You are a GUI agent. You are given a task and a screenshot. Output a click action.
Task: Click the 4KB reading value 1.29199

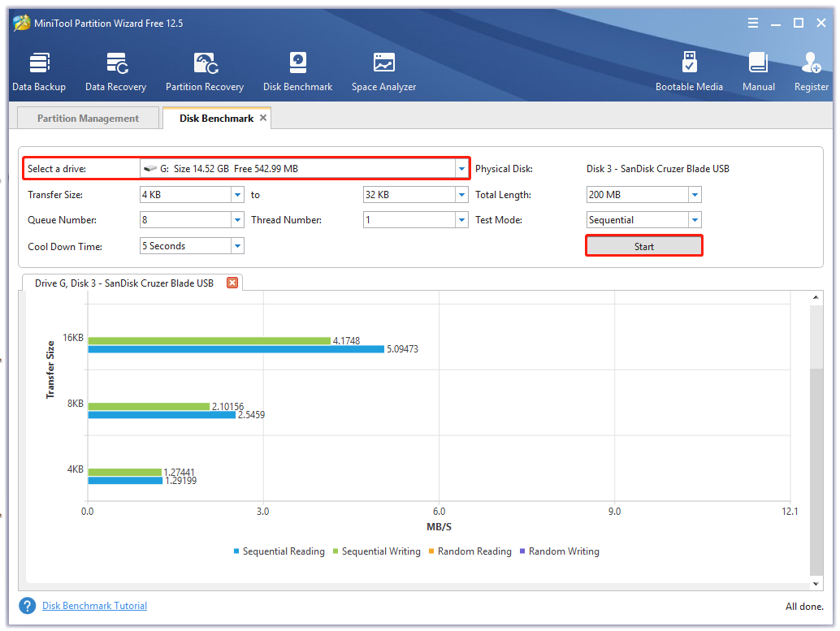(180, 481)
